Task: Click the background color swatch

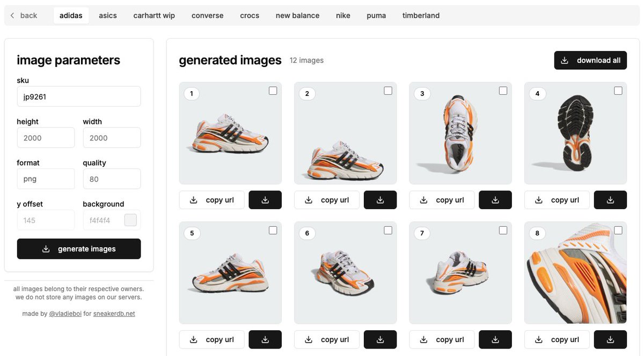Action: pos(130,220)
